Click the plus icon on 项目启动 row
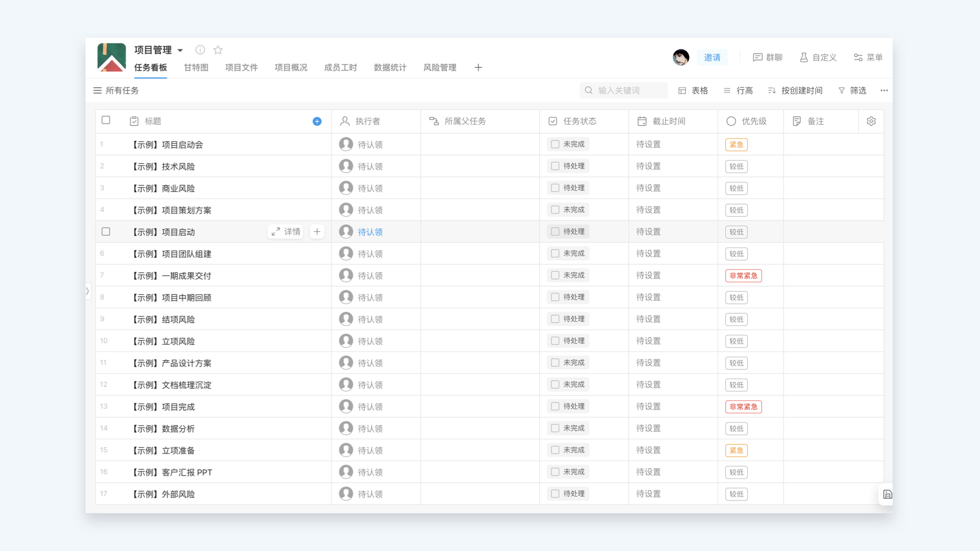 [x=317, y=232]
